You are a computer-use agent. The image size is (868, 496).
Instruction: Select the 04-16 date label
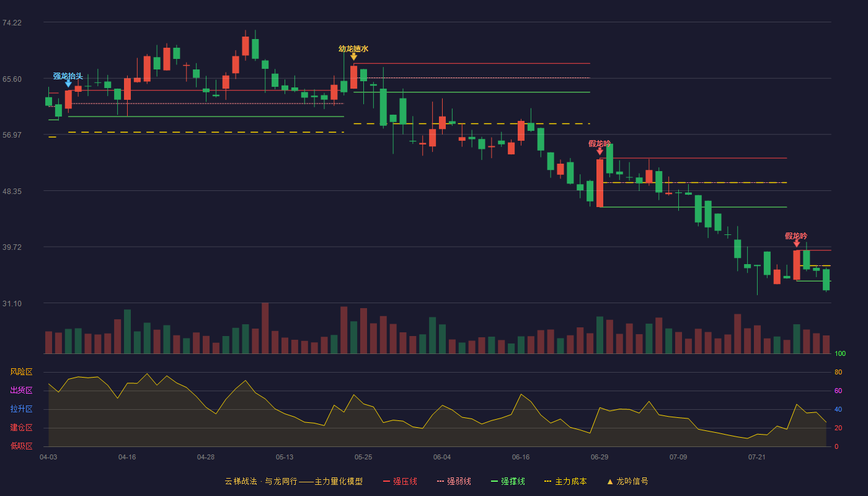point(127,457)
